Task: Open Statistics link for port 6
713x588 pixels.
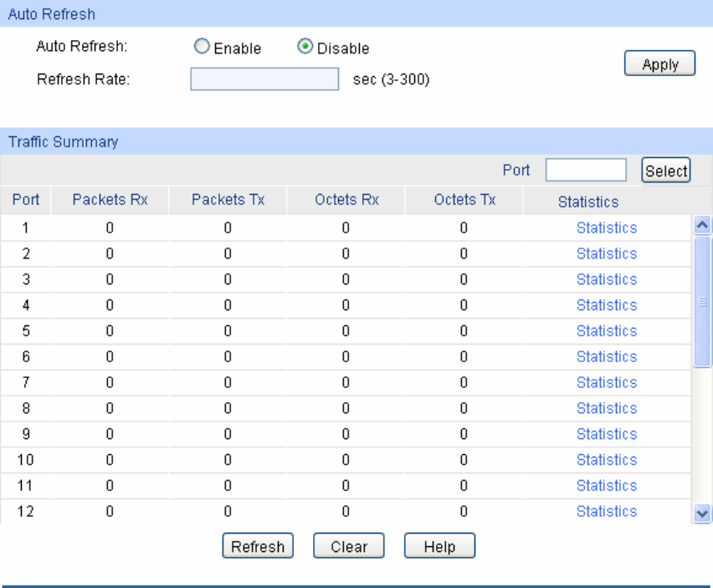Action: (x=606, y=356)
